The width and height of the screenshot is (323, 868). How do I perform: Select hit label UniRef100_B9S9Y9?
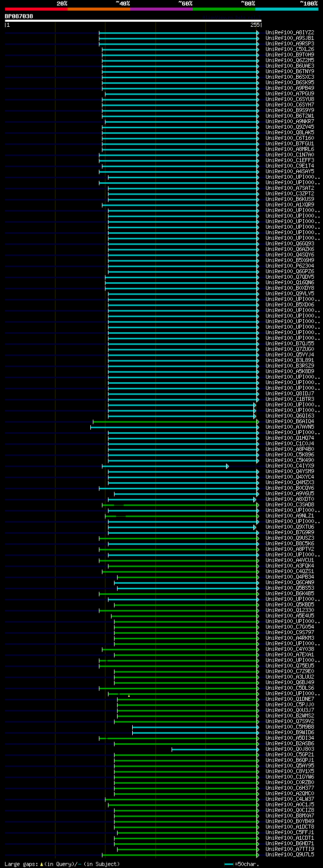click(x=290, y=111)
